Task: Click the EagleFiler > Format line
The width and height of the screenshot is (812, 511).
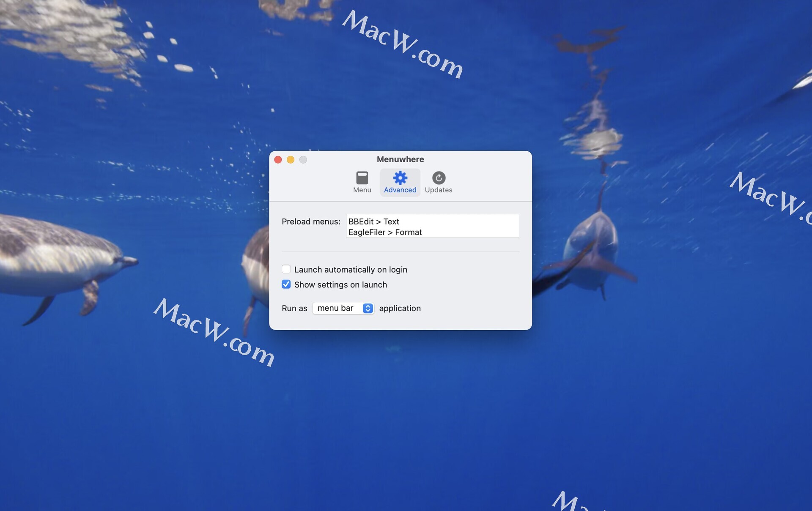Action: coord(385,232)
